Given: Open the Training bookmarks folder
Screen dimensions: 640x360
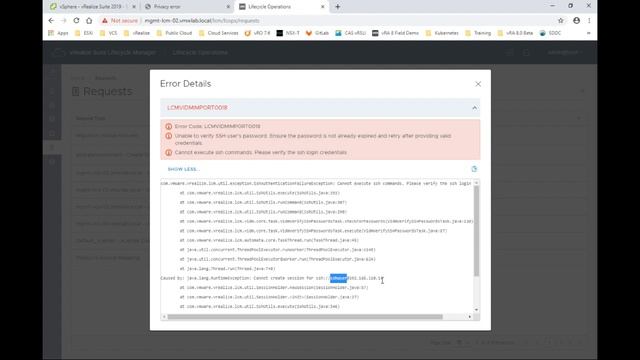Looking at the screenshot, I should [x=478, y=33].
